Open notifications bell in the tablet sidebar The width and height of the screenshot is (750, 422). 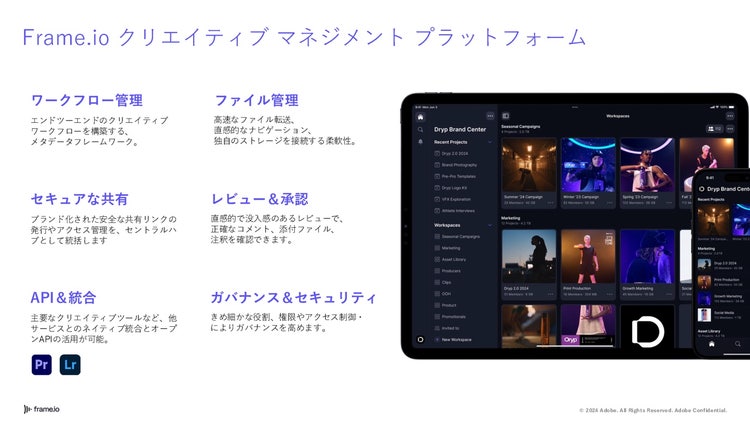(x=420, y=142)
